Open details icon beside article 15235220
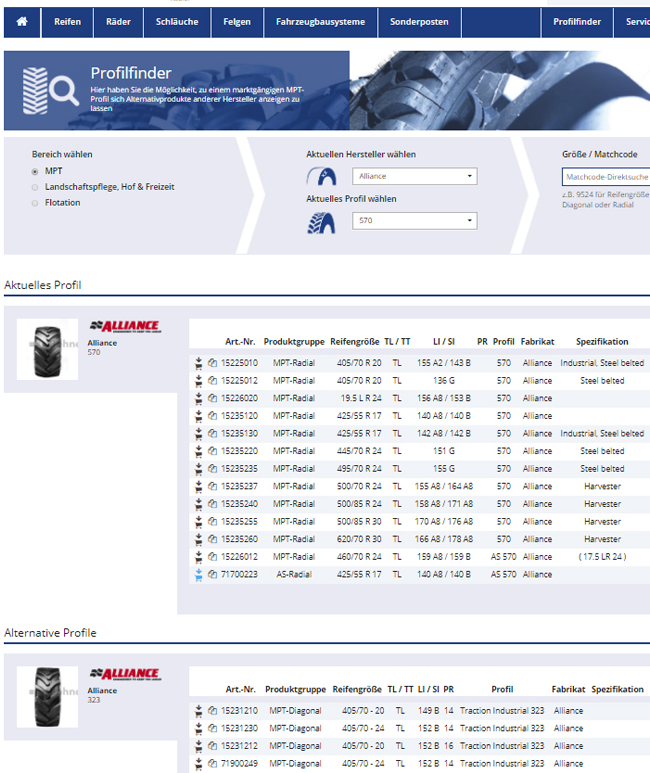This screenshot has height=773, width=650. pos(212,451)
